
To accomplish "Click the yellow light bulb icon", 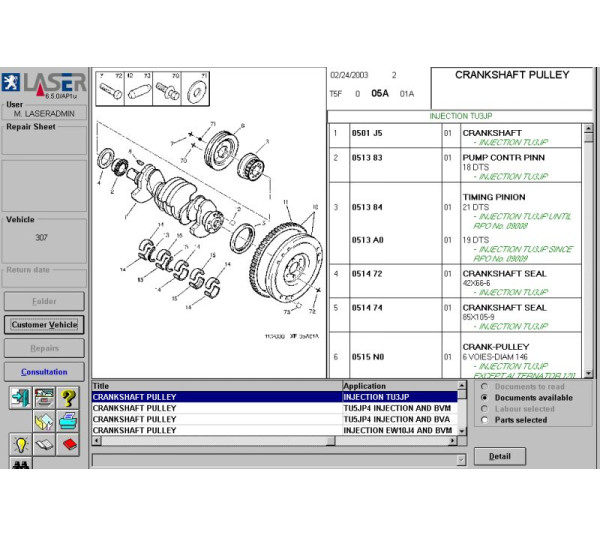I will [x=20, y=444].
